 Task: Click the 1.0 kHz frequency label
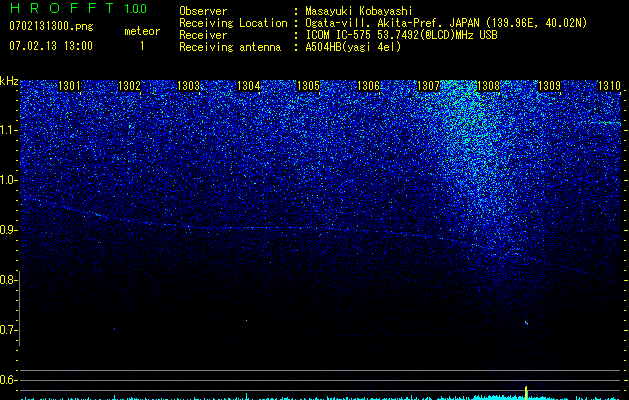click(x=9, y=180)
